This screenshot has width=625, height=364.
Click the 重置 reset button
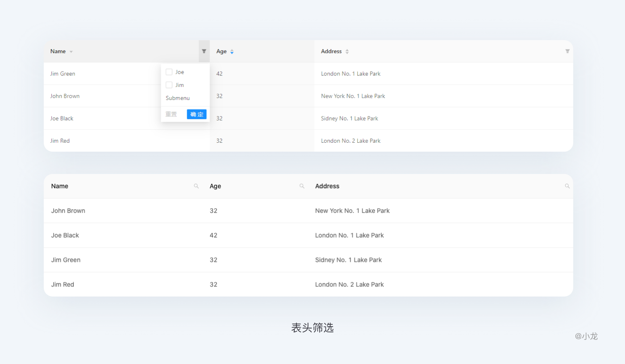171,114
